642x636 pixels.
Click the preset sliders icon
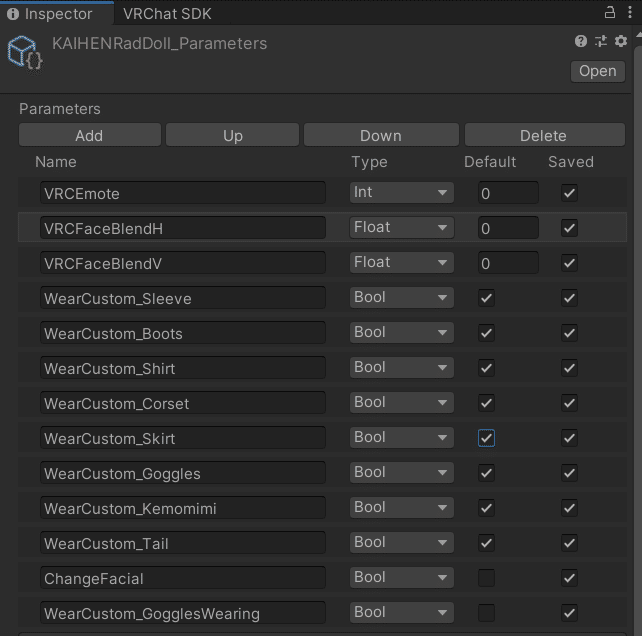point(601,41)
